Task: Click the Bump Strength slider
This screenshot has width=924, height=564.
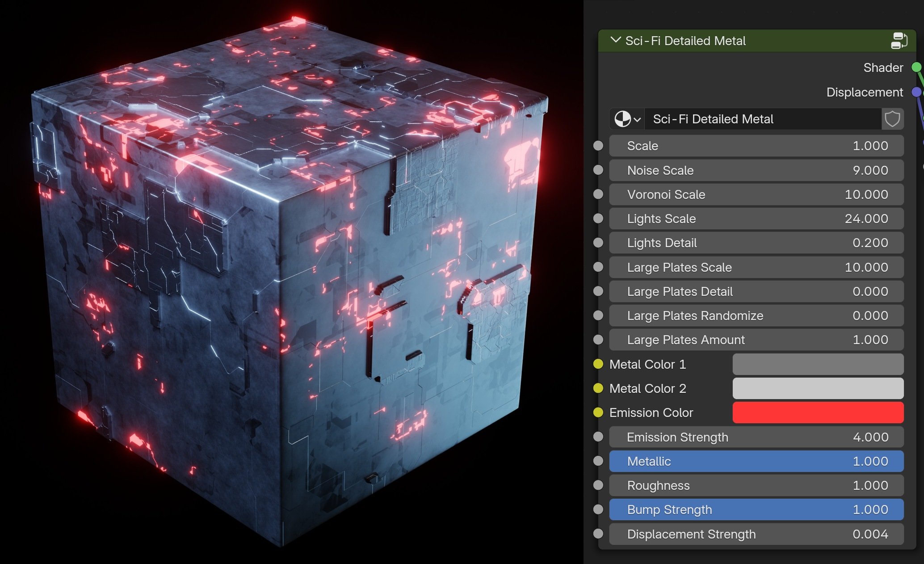Action: tap(756, 509)
